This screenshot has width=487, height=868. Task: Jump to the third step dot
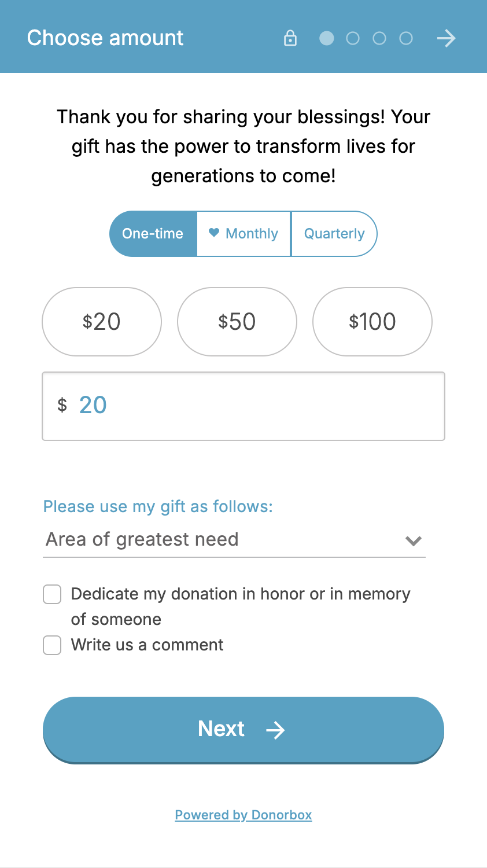point(379,38)
